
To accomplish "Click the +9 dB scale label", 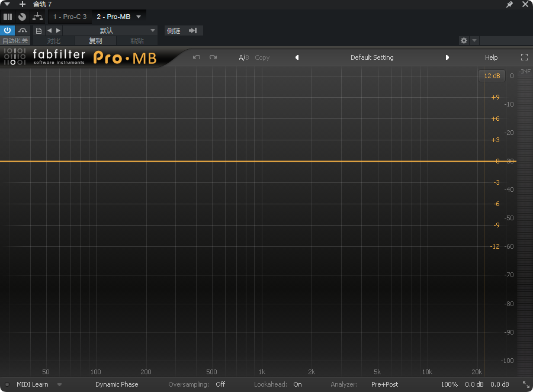I will click(495, 97).
